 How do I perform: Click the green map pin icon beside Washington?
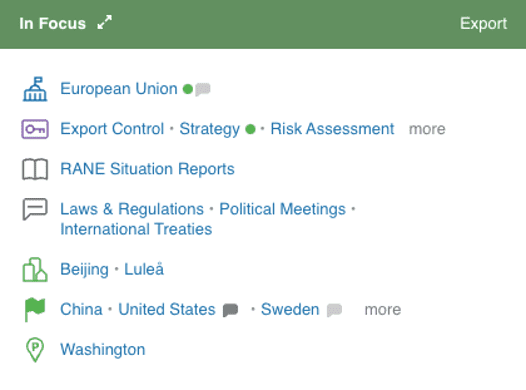click(35, 350)
